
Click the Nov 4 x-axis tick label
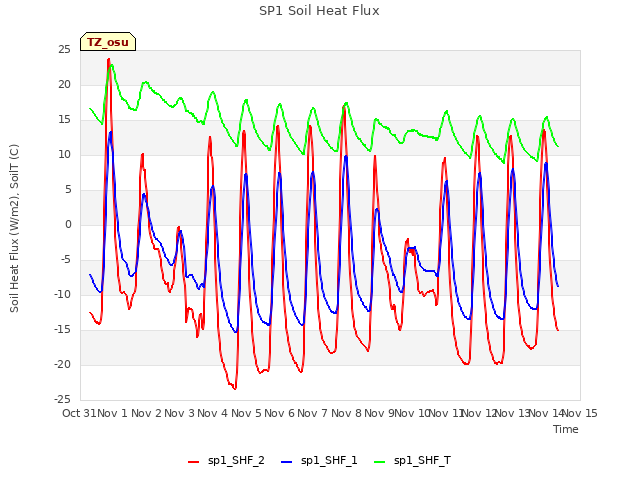[x=213, y=413]
